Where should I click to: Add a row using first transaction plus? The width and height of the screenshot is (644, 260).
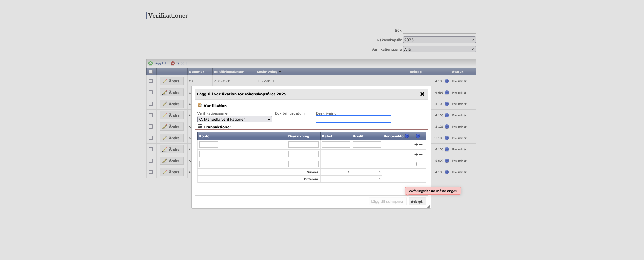click(x=416, y=145)
